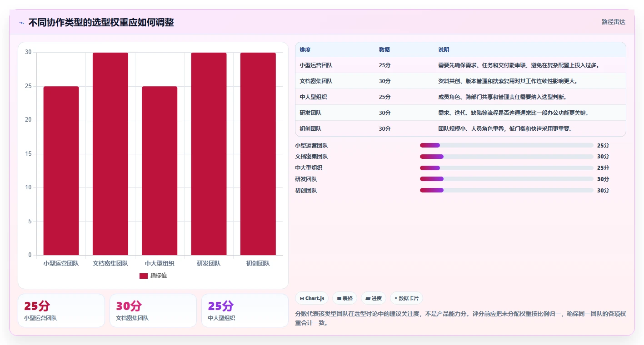Viewport: 644px width, 345px height.
Task: Click the 30分 文档密集团队 data card
Action: pyautogui.click(x=153, y=310)
